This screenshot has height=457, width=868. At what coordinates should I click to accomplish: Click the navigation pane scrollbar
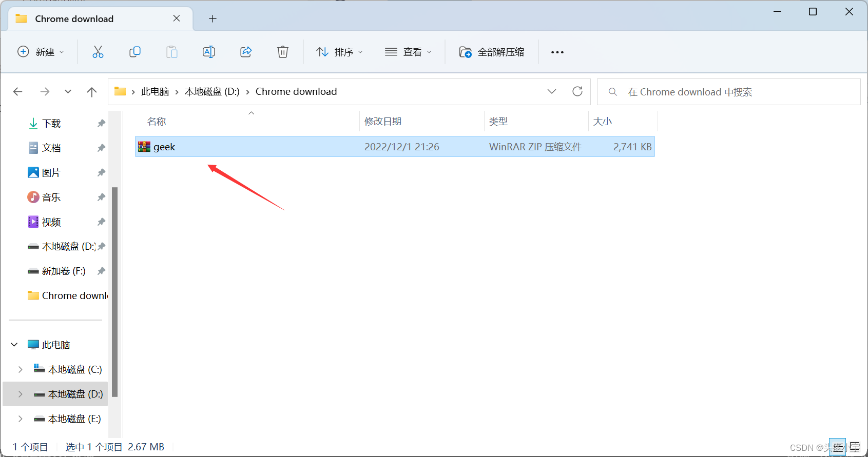[x=115, y=292]
